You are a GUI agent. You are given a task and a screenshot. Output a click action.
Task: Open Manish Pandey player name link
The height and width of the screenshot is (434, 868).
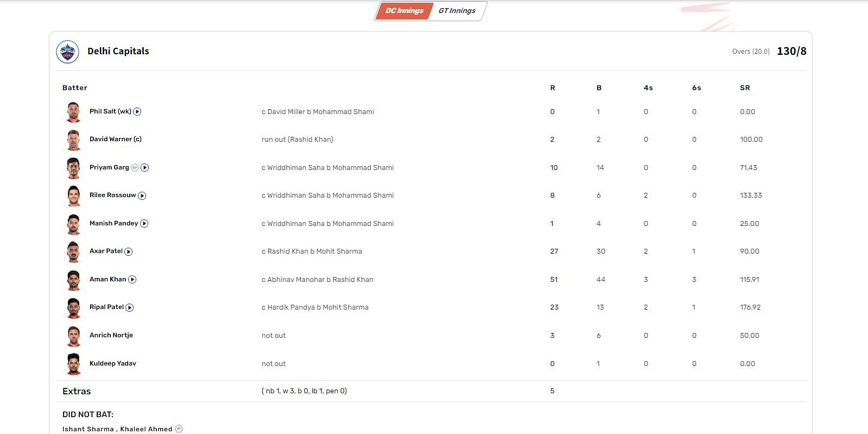[x=113, y=223]
